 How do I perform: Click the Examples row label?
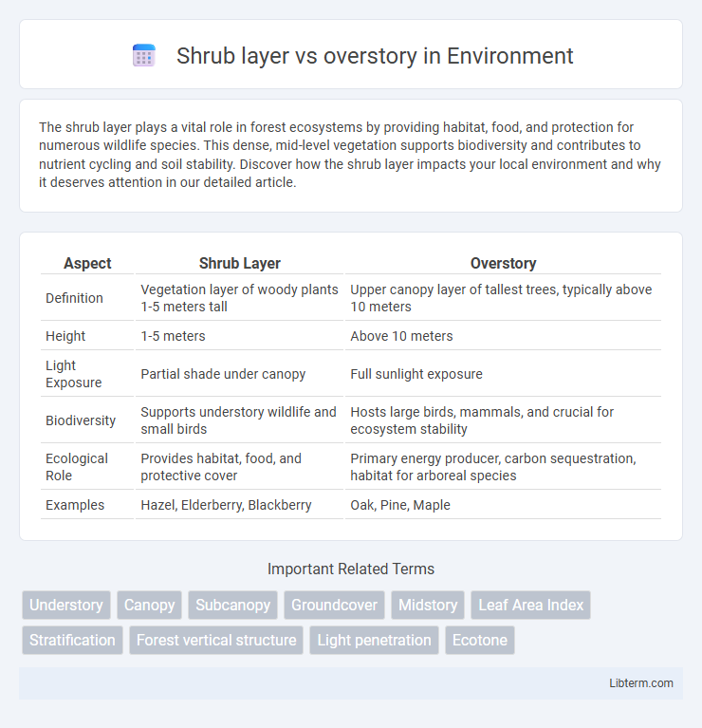[x=75, y=505]
